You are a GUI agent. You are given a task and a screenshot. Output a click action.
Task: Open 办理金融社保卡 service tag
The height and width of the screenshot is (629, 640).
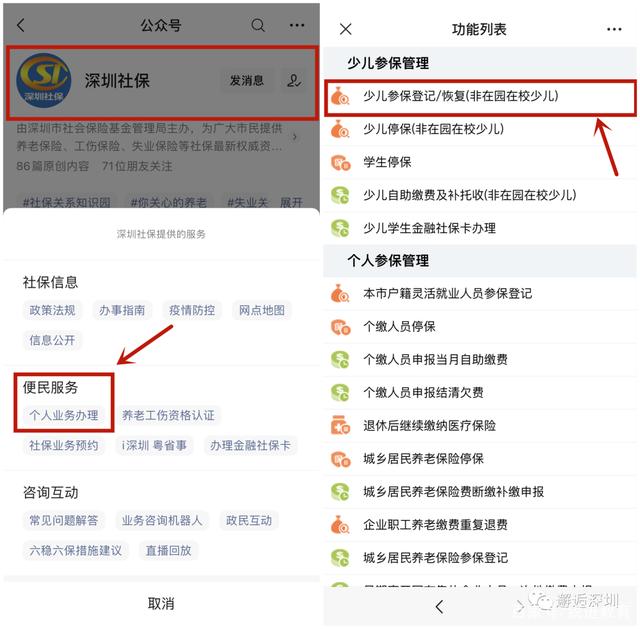coord(250,445)
